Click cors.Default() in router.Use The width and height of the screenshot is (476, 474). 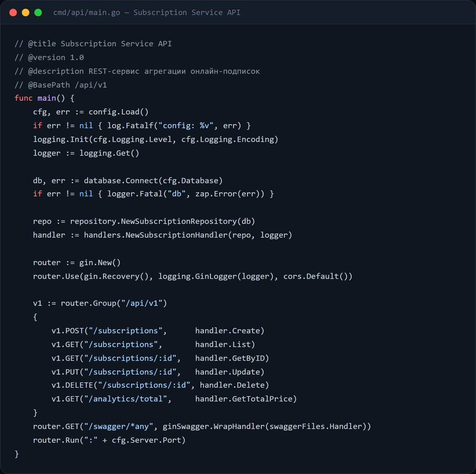(315, 276)
